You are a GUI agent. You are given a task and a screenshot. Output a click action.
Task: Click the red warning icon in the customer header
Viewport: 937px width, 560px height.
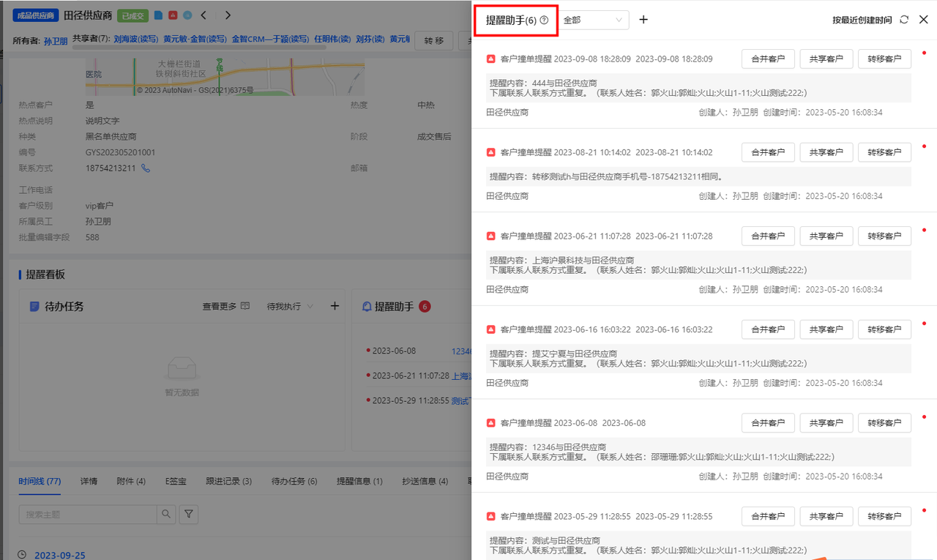[173, 15]
